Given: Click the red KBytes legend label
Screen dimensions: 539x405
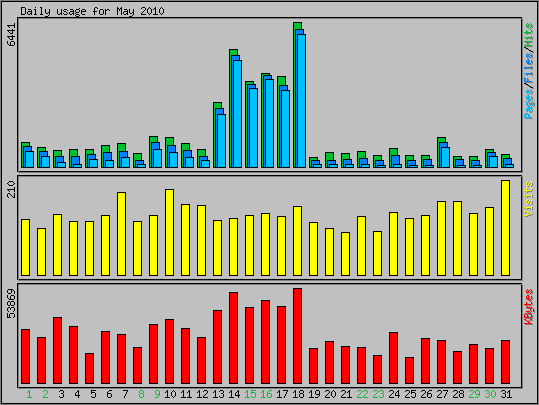Looking at the screenshot, I should click(529, 307).
